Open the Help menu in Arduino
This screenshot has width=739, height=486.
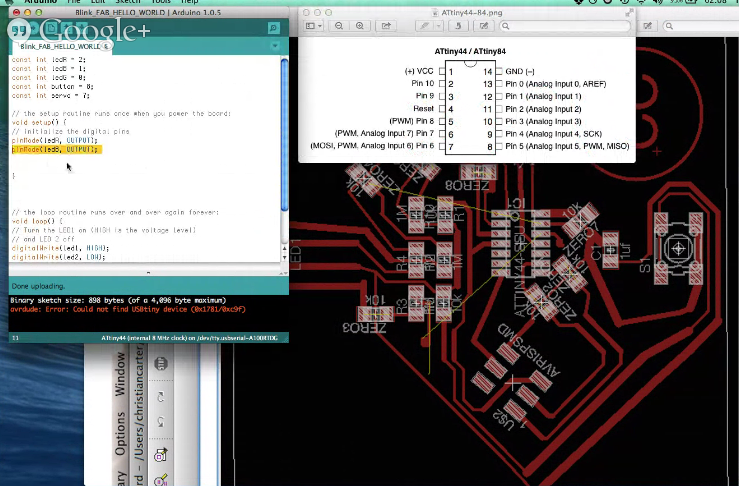[189, 2]
